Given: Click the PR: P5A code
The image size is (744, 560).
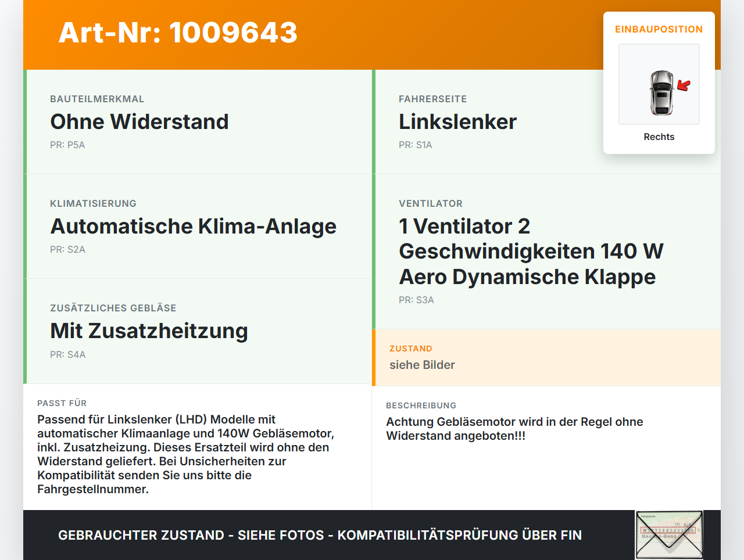Looking at the screenshot, I should tap(67, 145).
